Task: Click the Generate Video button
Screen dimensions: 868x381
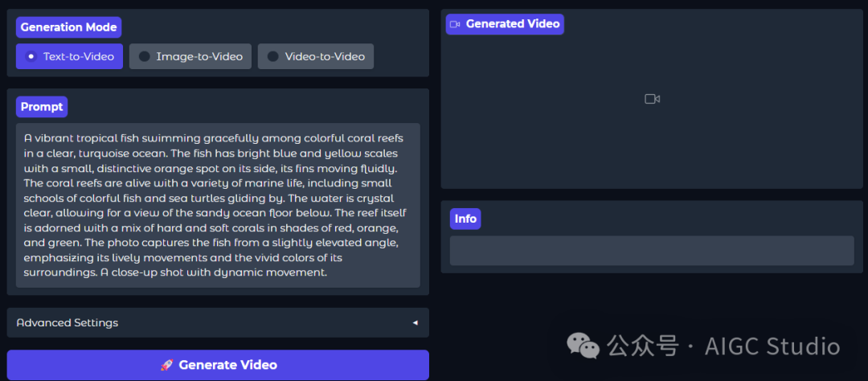Action: click(x=218, y=365)
